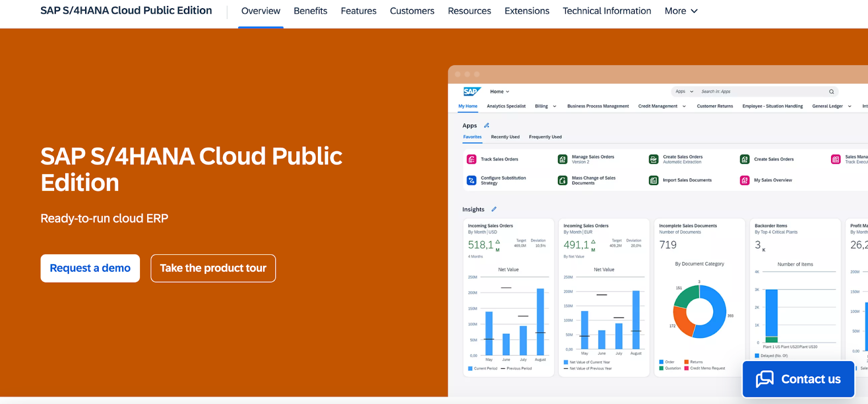Open the Features tab
Viewport: 868px width, 404px height.
pyautogui.click(x=359, y=11)
